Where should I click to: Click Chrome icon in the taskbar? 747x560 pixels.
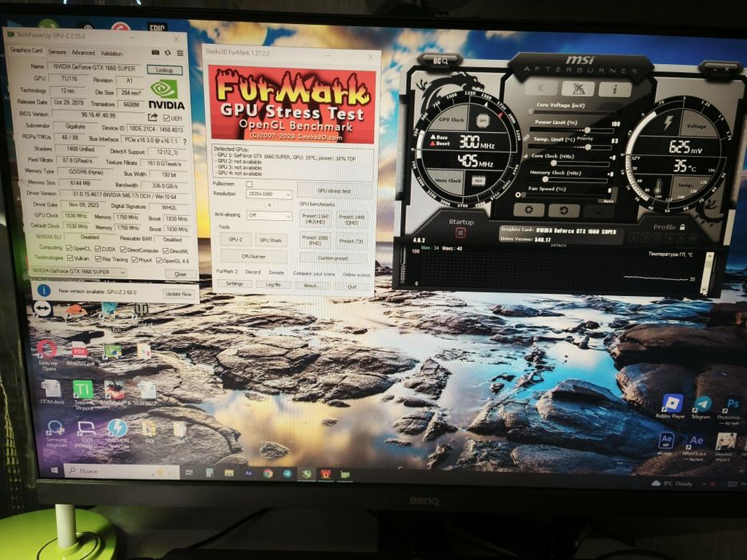coord(268,474)
